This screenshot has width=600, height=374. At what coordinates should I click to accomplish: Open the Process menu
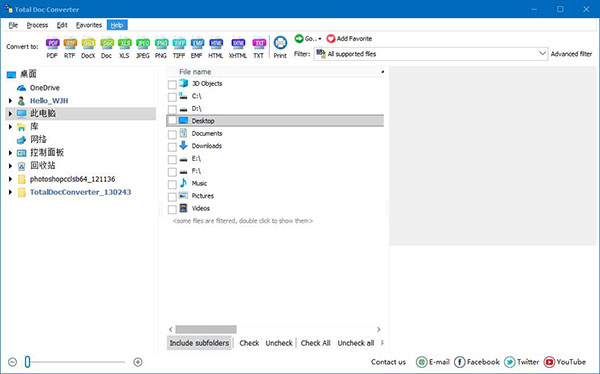pos(37,25)
